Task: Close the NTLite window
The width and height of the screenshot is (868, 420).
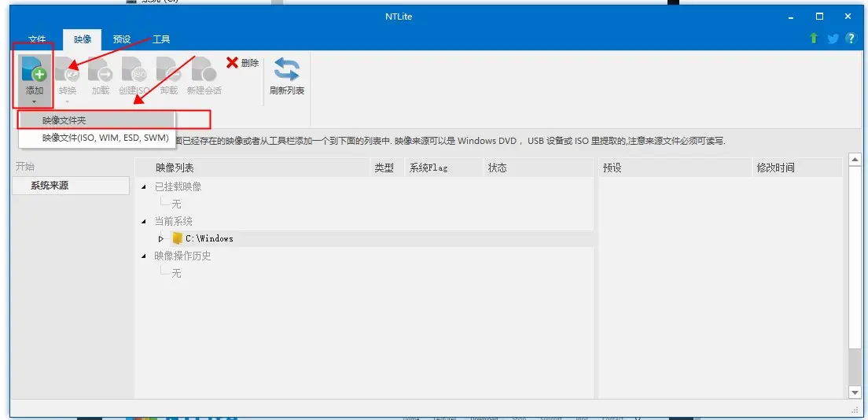Action: click(848, 17)
